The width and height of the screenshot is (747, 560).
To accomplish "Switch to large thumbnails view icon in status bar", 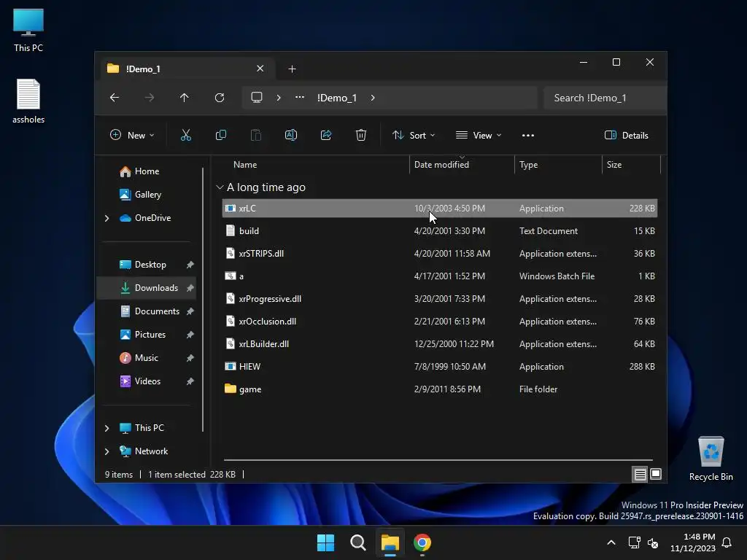I will [x=656, y=474].
